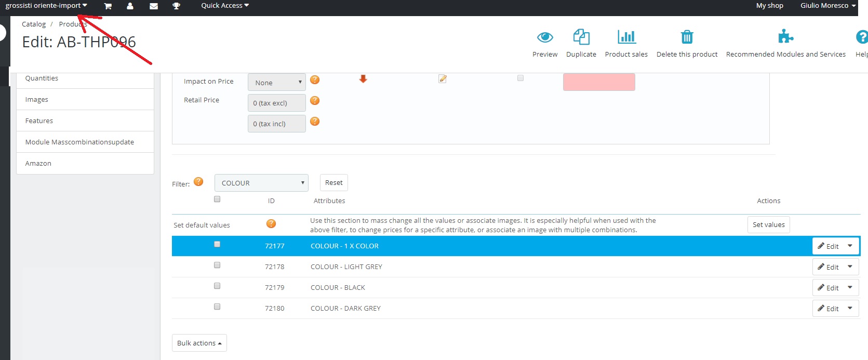Show help tip next to Filter label

[x=198, y=181]
